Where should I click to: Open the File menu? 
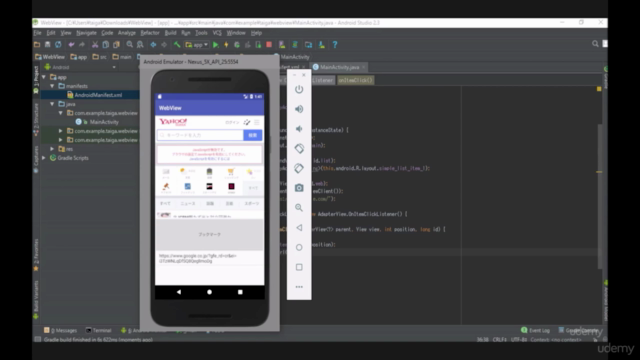[38, 33]
